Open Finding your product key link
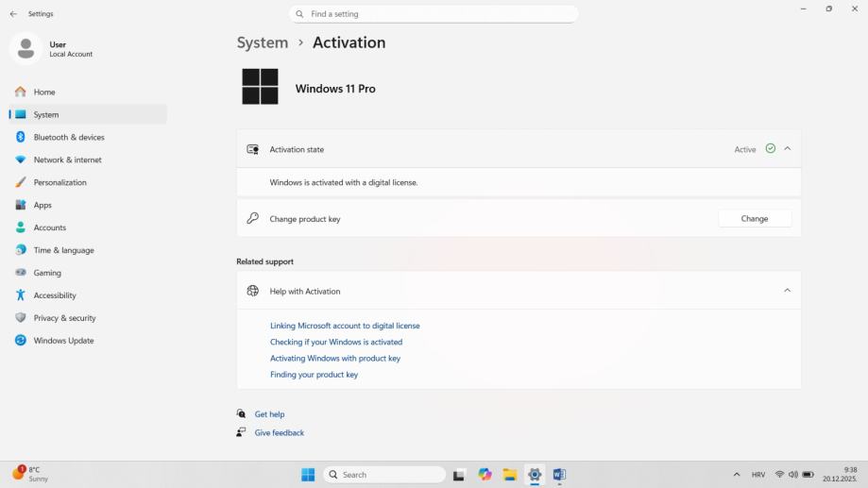Screen dimensions: 868x488 [314, 375]
